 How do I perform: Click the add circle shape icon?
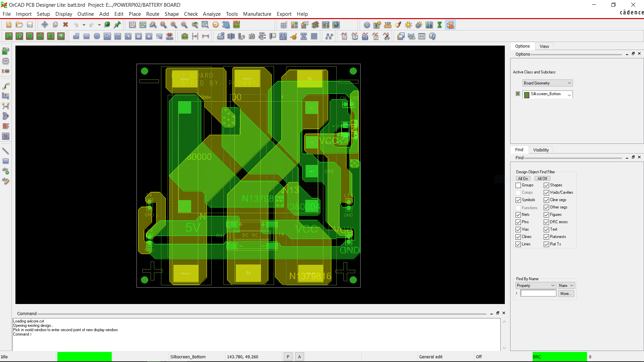coord(97,36)
